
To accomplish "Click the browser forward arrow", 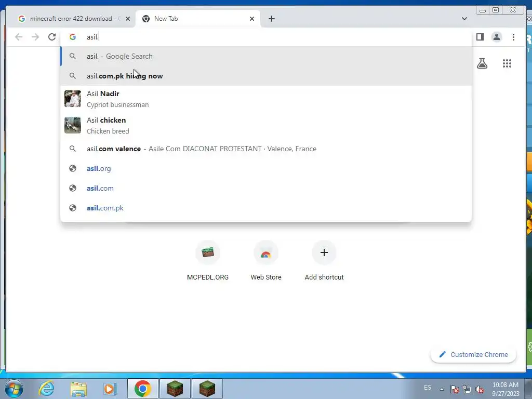I will [35, 37].
